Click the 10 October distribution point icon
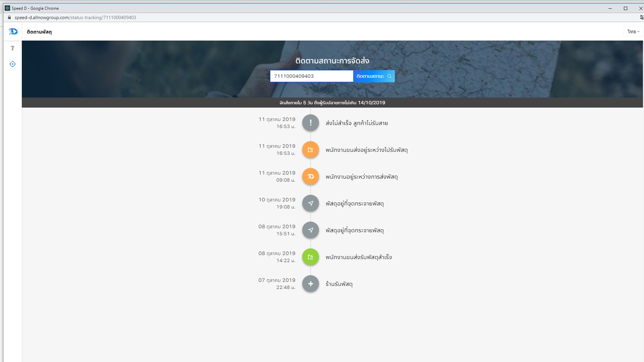Viewport: 644px width, 362px height. pyautogui.click(x=310, y=203)
